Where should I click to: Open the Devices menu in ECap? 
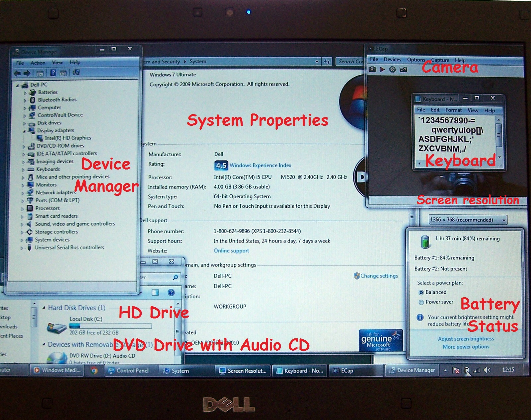(x=392, y=59)
